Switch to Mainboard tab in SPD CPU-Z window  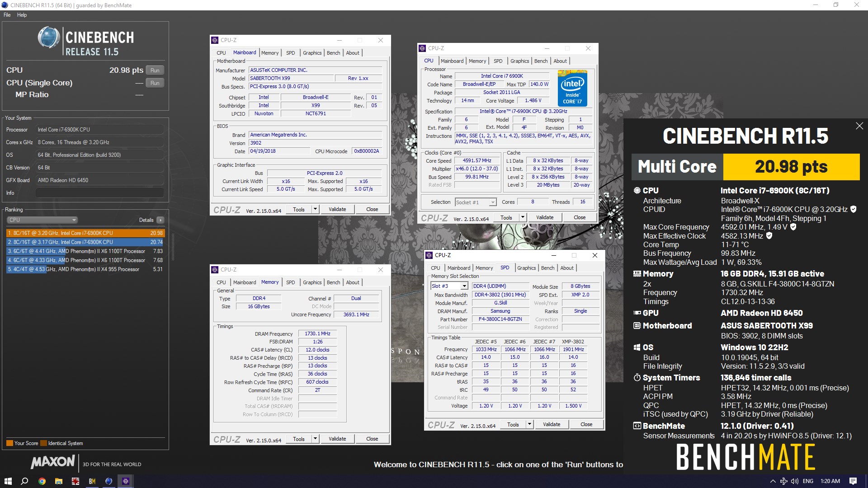tap(459, 268)
